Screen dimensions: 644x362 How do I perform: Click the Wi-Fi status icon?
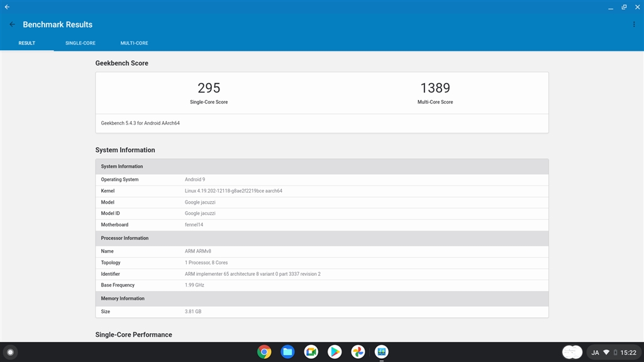click(606, 353)
